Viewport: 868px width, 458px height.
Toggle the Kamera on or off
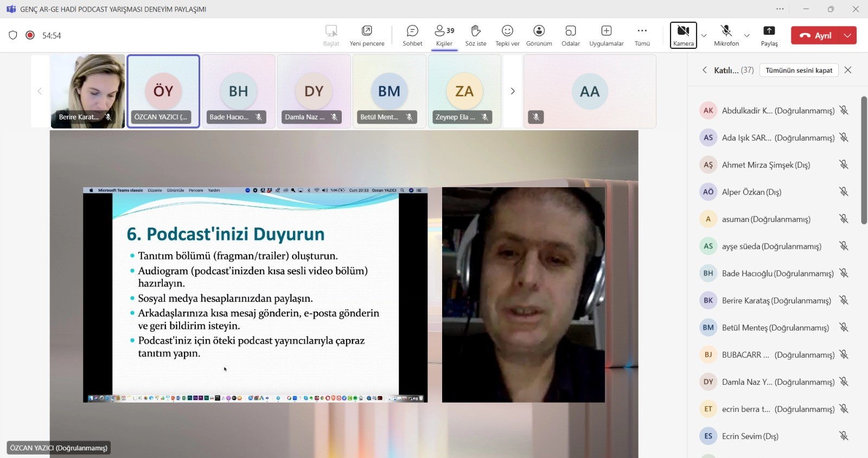(683, 35)
